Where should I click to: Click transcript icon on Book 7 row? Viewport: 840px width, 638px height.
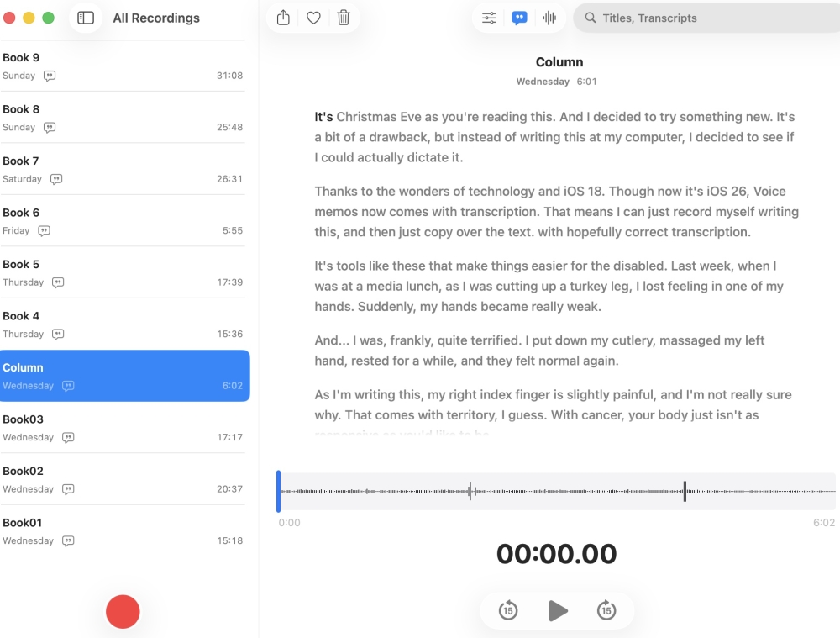click(x=56, y=179)
